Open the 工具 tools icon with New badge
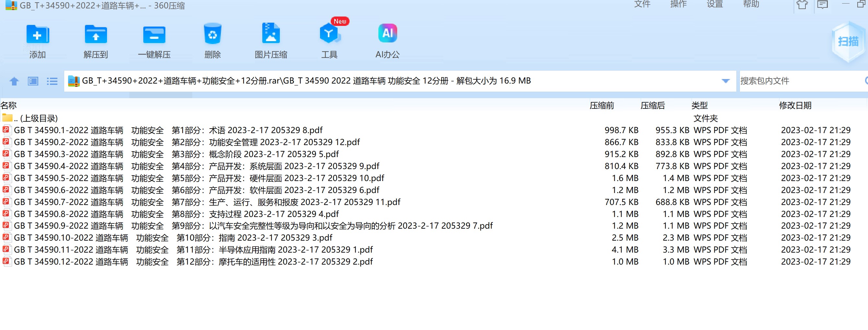 point(330,33)
